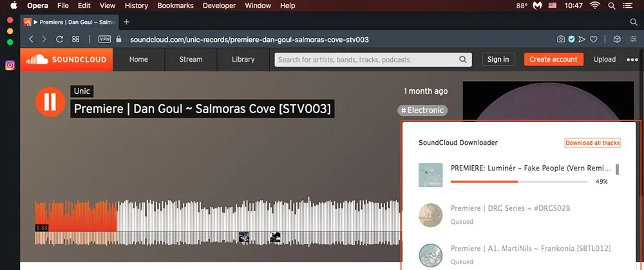The image size is (644, 270).
Task: Open Spotlight search in menu bar
Action: coord(612,6)
